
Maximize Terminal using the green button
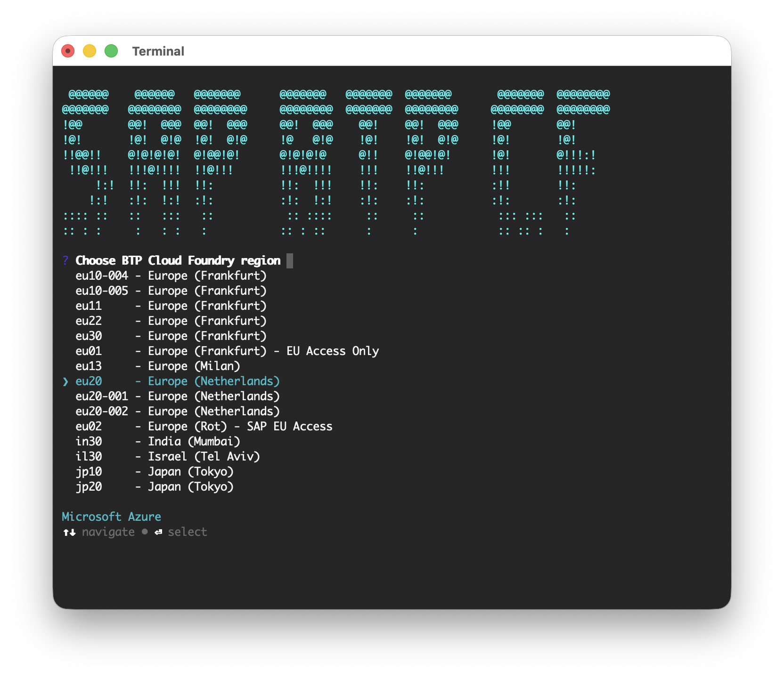point(111,51)
